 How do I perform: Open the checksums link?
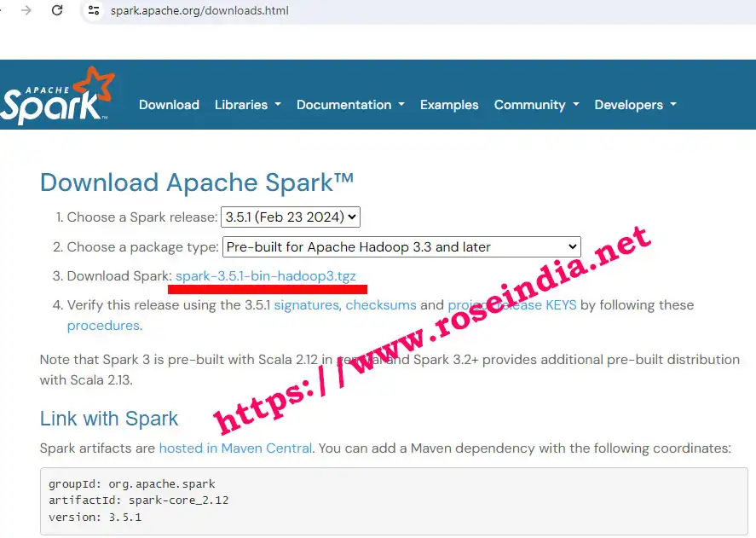pos(381,305)
